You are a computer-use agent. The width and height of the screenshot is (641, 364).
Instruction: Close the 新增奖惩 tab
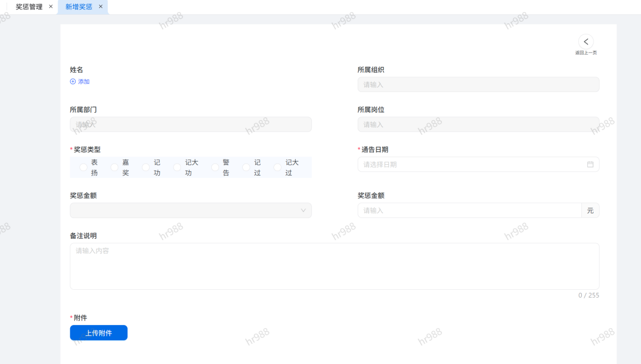pos(101,7)
